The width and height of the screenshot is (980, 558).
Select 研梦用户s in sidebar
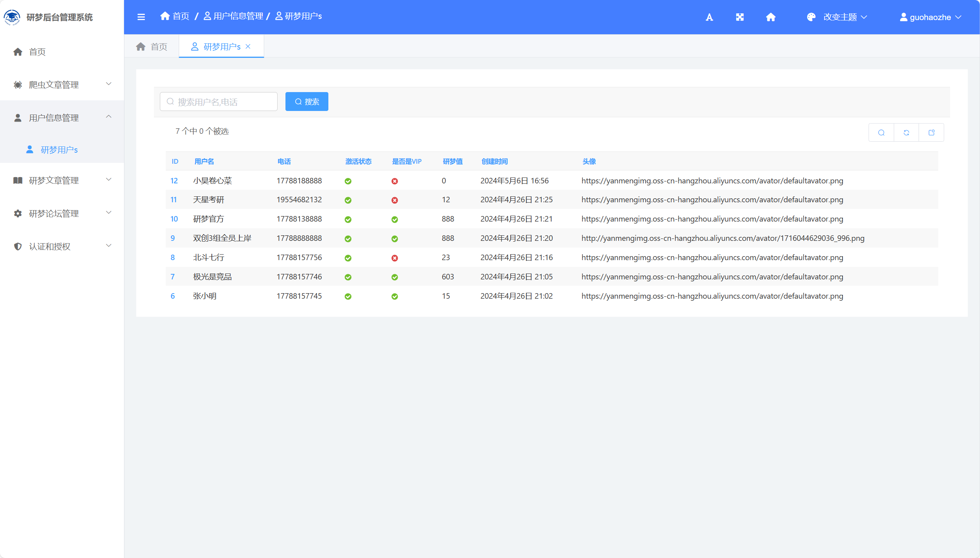pyautogui.click(x=59, y=150)
